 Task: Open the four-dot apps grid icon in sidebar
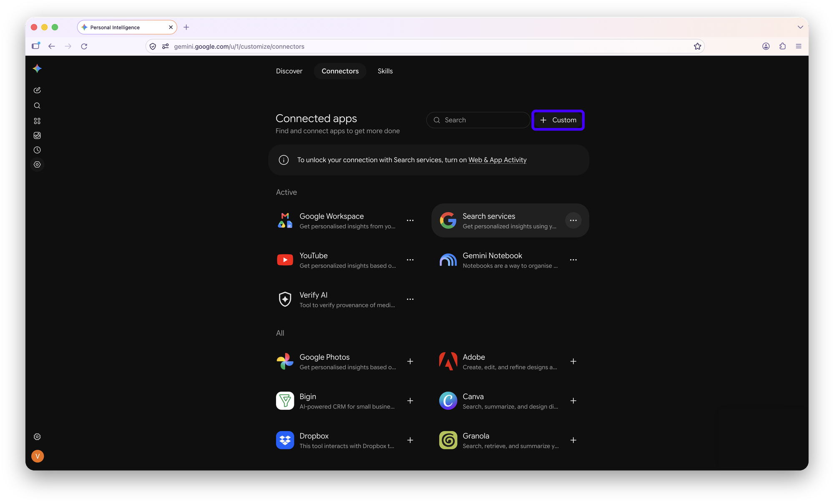[37, 121]
